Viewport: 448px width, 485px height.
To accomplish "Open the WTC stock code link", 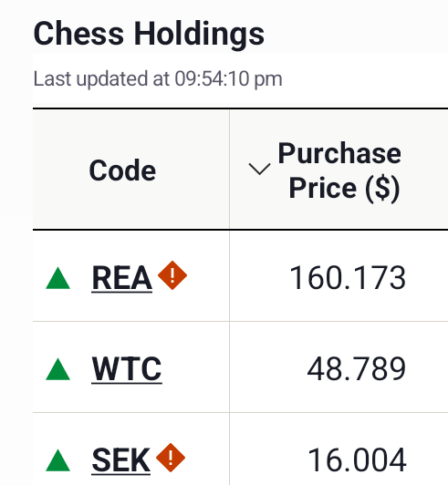I will pos(127,368).
